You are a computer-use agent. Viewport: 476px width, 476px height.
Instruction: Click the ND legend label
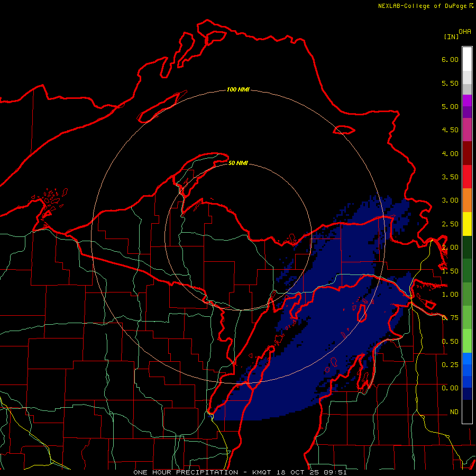tap(454, 412)
